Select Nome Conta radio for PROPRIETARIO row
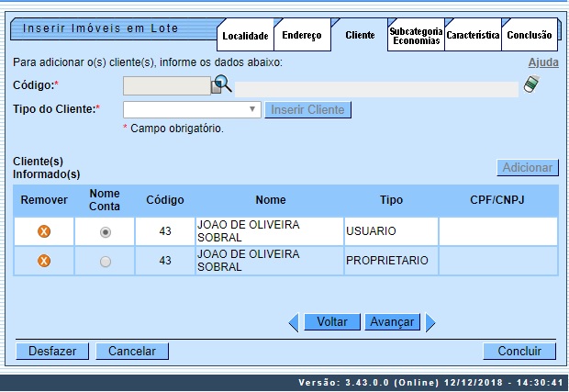Viewport: 569px width, 392px height. coord(106,262)
